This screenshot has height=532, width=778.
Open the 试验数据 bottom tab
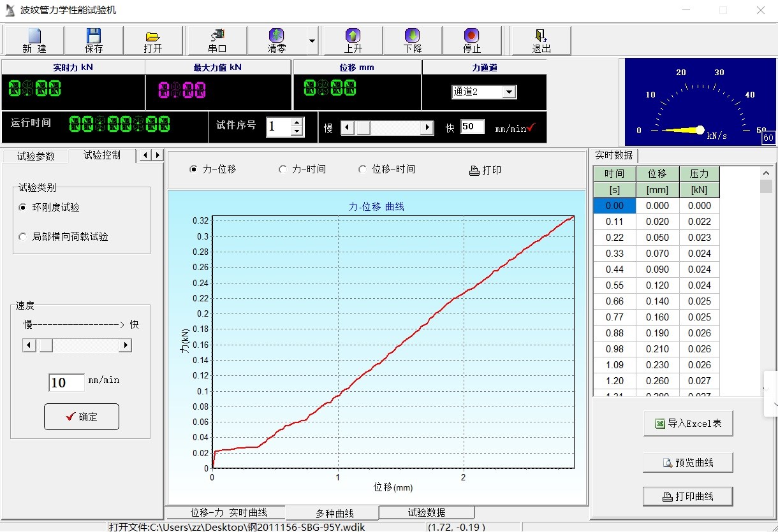pos(426,513)
